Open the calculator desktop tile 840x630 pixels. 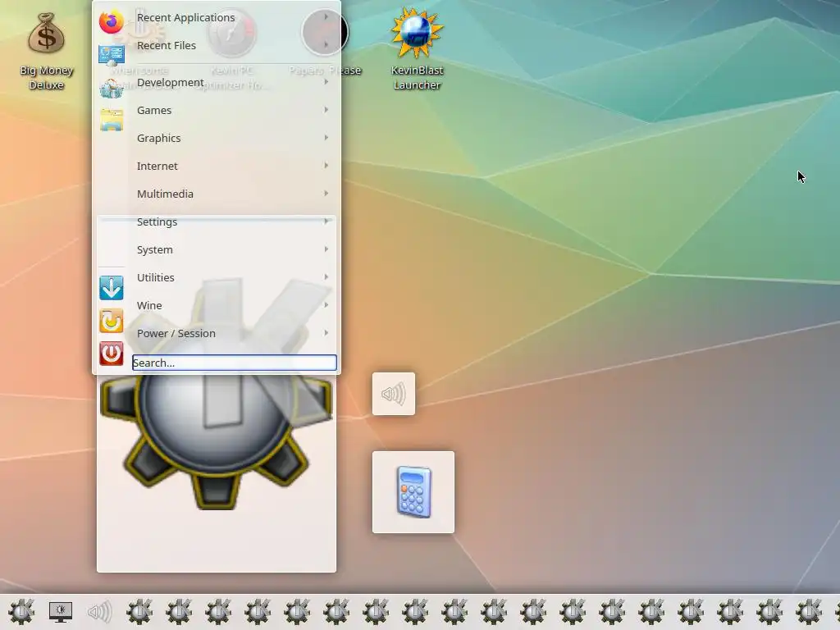coord(413,492)
